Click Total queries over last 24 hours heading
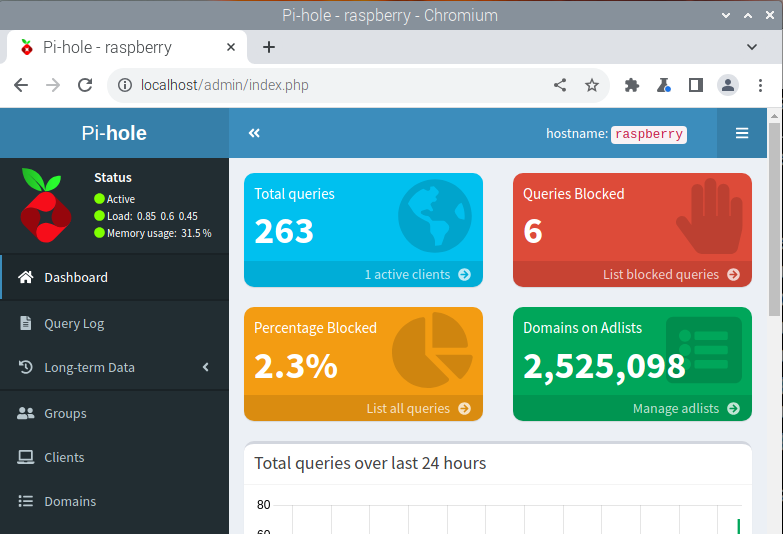 [370, 463]
